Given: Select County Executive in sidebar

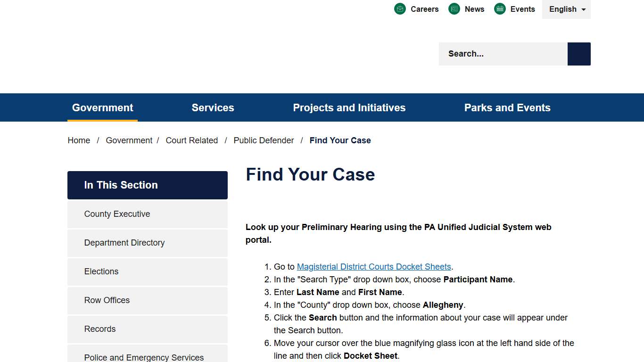Looking at the screenshot, I should 117,214.
